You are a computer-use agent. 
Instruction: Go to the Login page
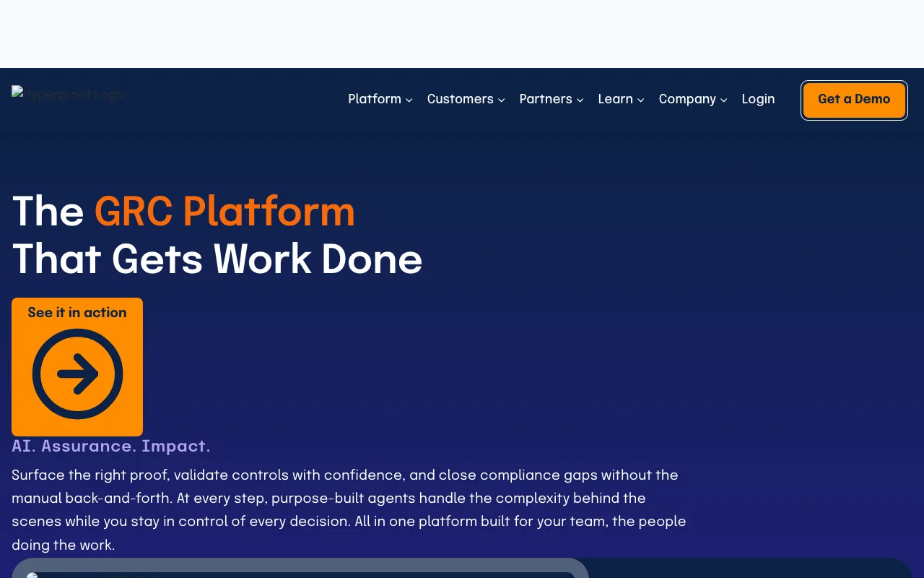tap(758, 99)
